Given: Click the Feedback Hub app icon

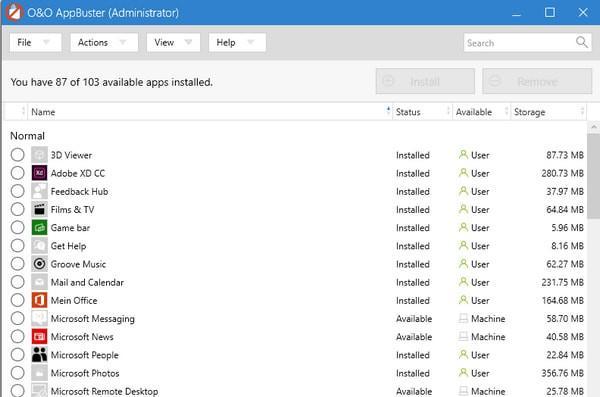Looking at the screenshot, I should point(39,191).
